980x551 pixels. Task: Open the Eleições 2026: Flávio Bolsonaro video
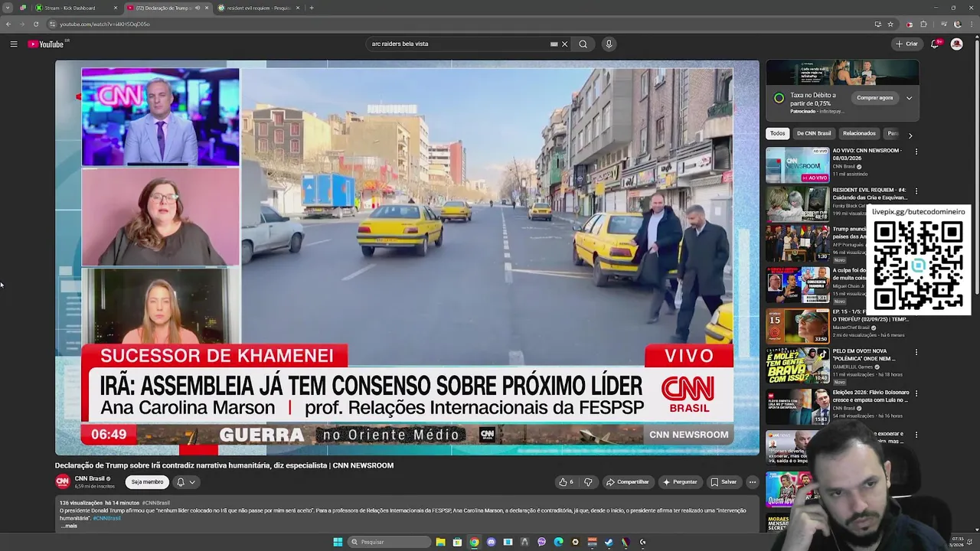pyautogui.click(x=797, y=406)
